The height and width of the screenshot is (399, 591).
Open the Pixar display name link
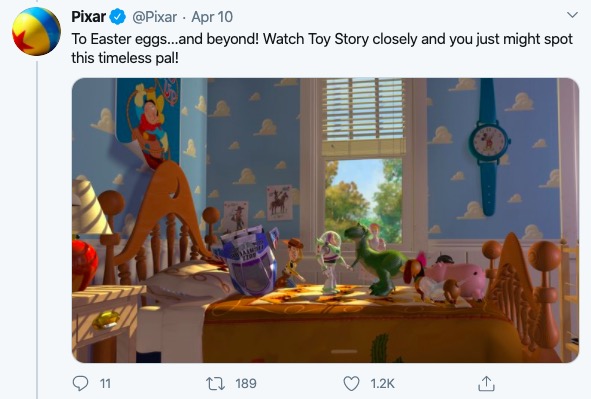click(x=89, y=17)
